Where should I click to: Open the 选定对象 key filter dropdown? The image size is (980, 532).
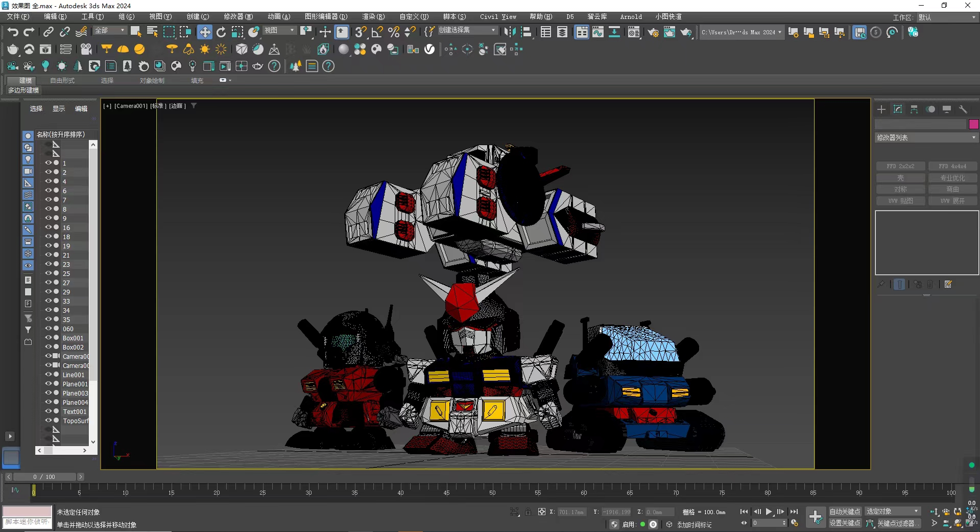(892, 512)
